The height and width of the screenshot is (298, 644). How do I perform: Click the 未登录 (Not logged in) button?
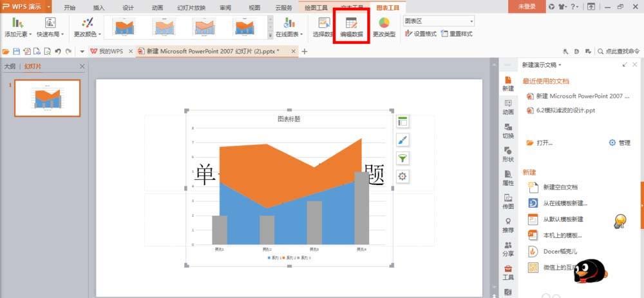[x=526, y=6]
